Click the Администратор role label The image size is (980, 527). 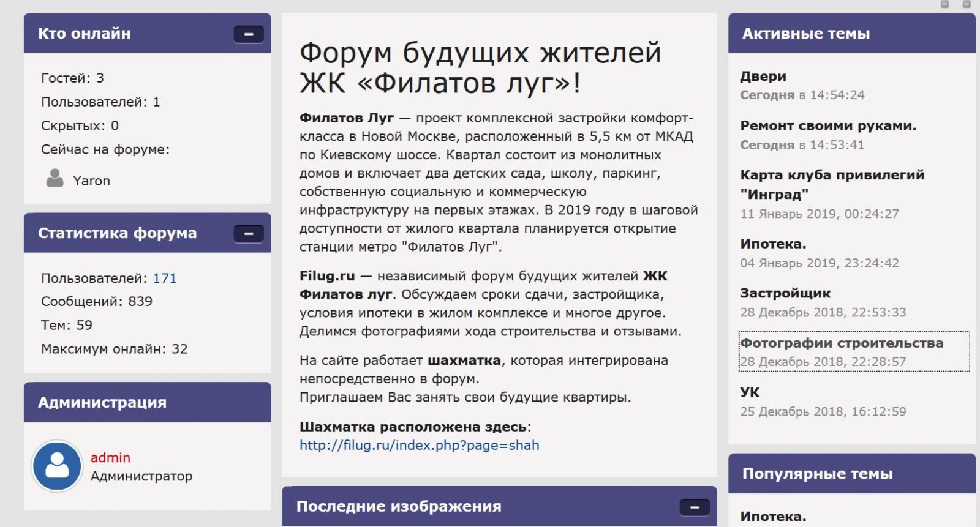(141, 476)
